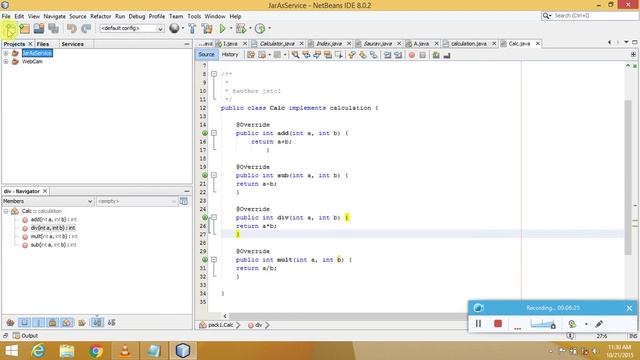Click the override glyph beside add method

[x=205, y=133]
